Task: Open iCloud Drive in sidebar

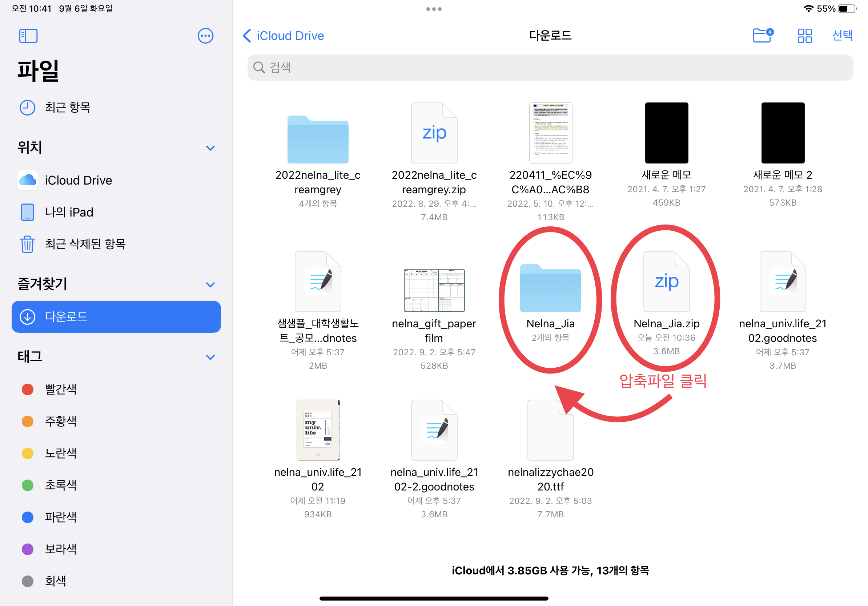Action: pyautogui.click(x=78, y=180)
